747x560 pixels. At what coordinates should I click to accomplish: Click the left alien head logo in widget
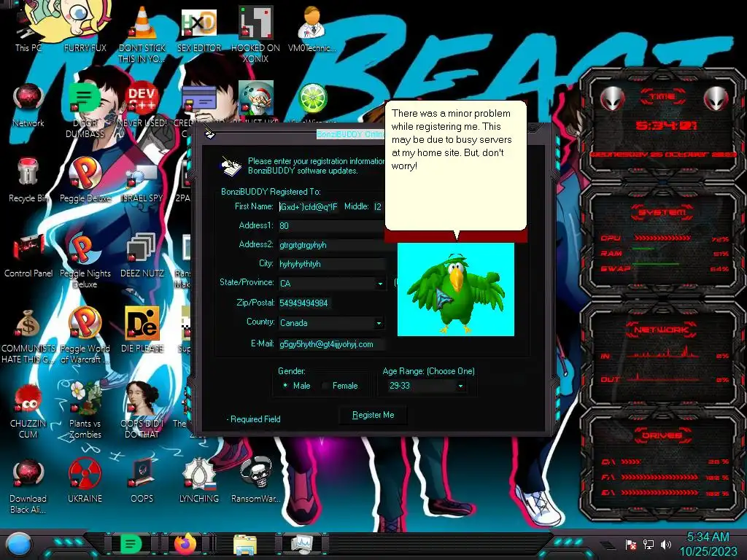(613, 99)
